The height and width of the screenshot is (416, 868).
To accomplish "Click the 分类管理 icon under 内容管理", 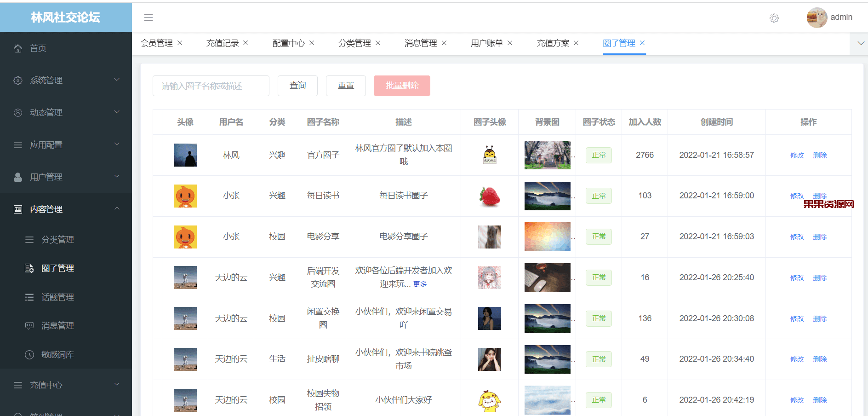I will (x=29, y=239).
